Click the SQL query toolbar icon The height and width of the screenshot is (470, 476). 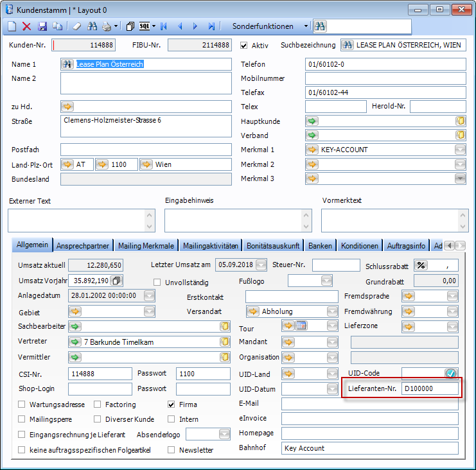[146, 26]
